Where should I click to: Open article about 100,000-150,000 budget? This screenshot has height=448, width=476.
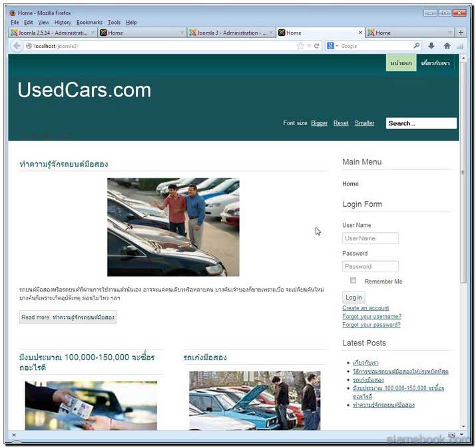(x=87, y=362)
